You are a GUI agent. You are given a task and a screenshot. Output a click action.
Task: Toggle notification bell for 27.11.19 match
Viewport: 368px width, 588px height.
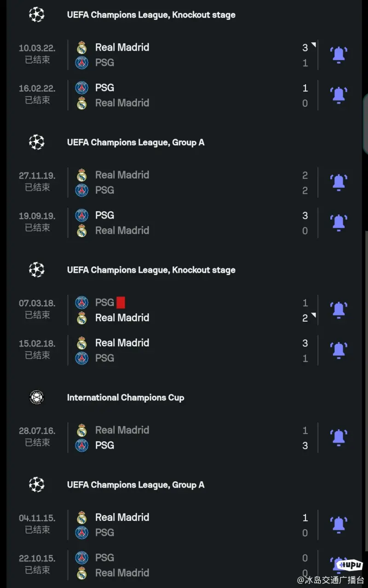339,183
